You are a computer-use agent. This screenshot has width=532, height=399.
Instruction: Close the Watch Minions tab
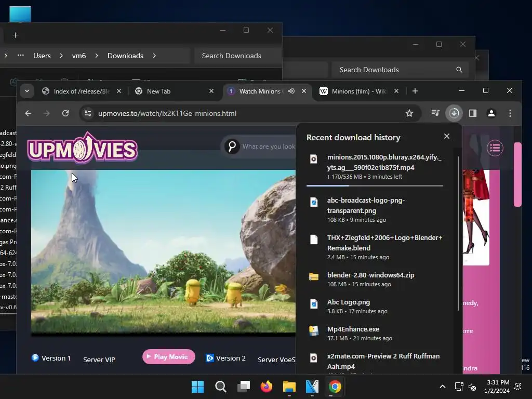coord(304,91)
